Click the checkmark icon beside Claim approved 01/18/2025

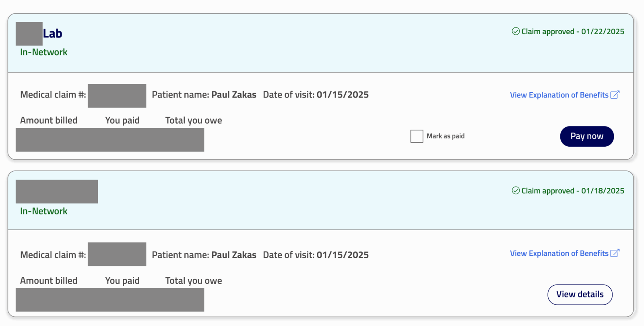[x=515, y=191]
